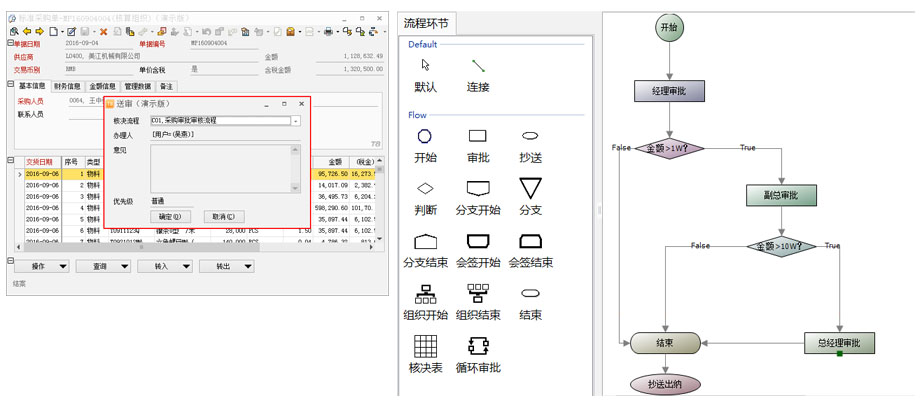The image size is (920, 412).
Task: Expand the 转出 dropdown button
Action: point(225,267)
